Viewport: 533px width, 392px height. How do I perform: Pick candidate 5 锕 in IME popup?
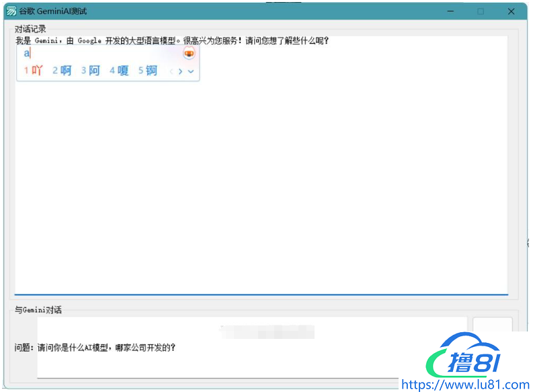pyautogui.click(x=148, y=71)
